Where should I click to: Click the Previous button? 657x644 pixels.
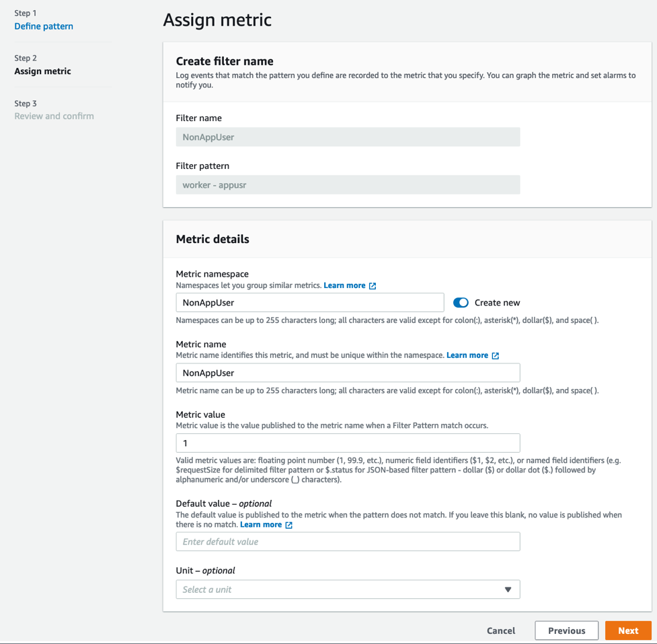[x=566, y=631]
